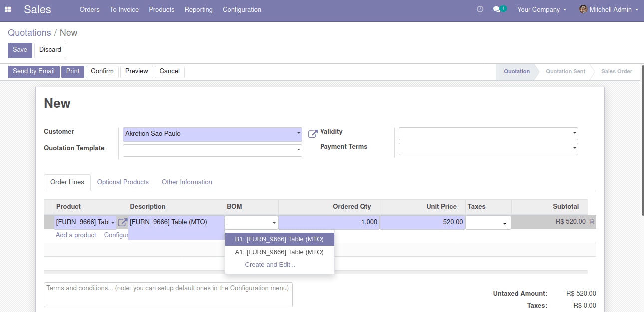Click Mitchell Admin avatar picture
644x312 pixels.
tap(583, 9)
